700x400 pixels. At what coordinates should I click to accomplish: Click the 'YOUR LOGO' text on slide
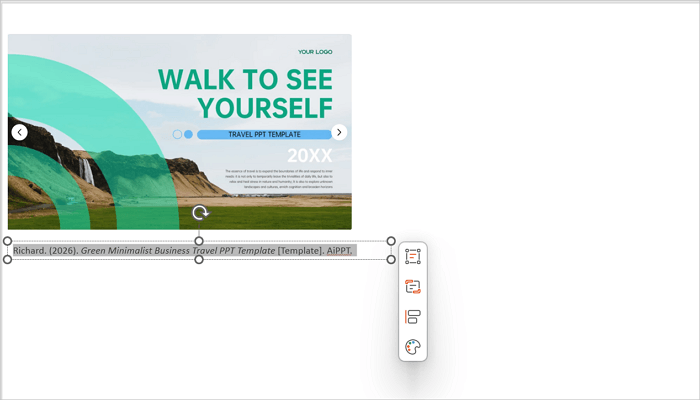point(315,52)
